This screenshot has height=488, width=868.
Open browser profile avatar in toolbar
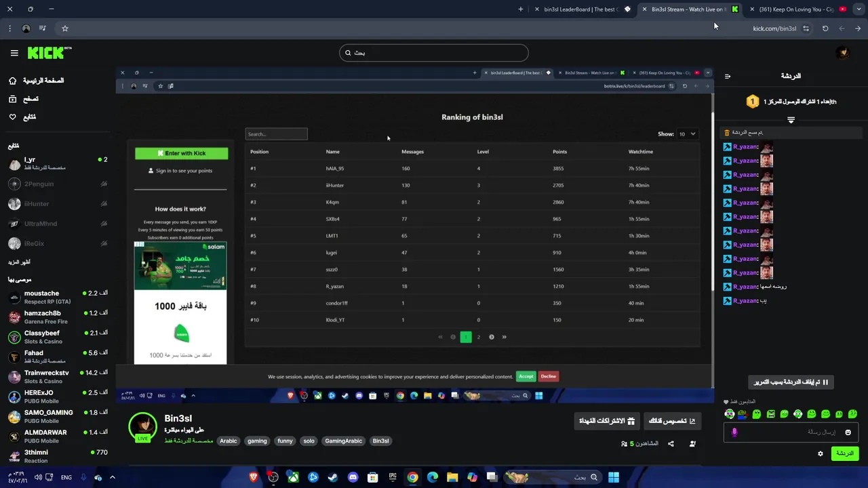click(26, 28)
